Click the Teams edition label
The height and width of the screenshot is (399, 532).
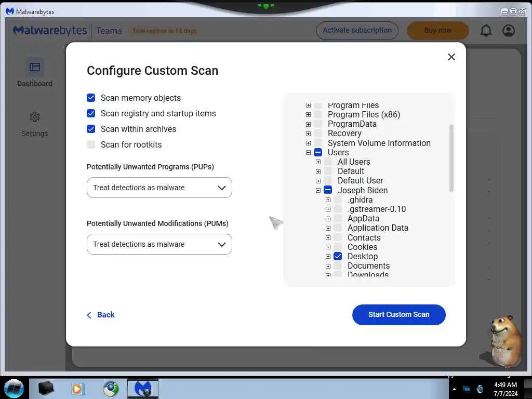coord(109,31)
